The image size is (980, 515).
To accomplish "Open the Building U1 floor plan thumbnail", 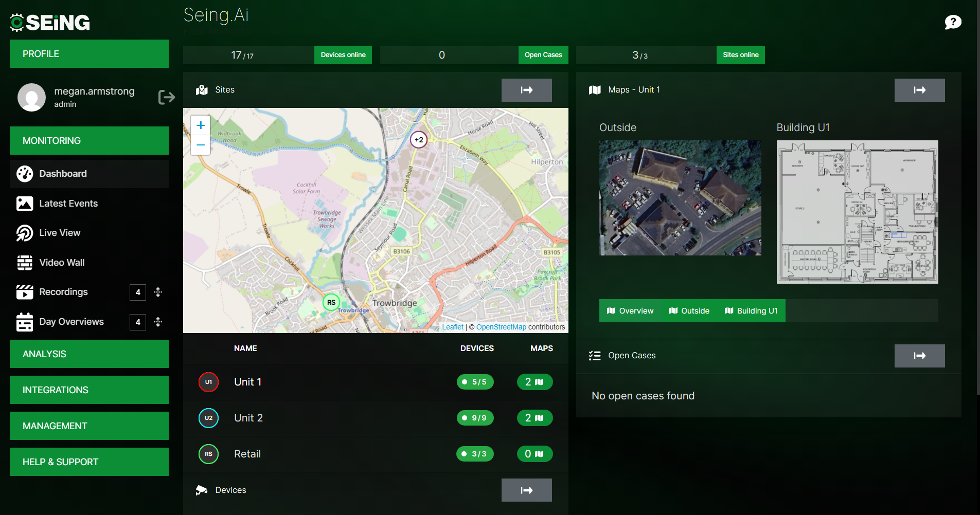I will coord(857,211).
